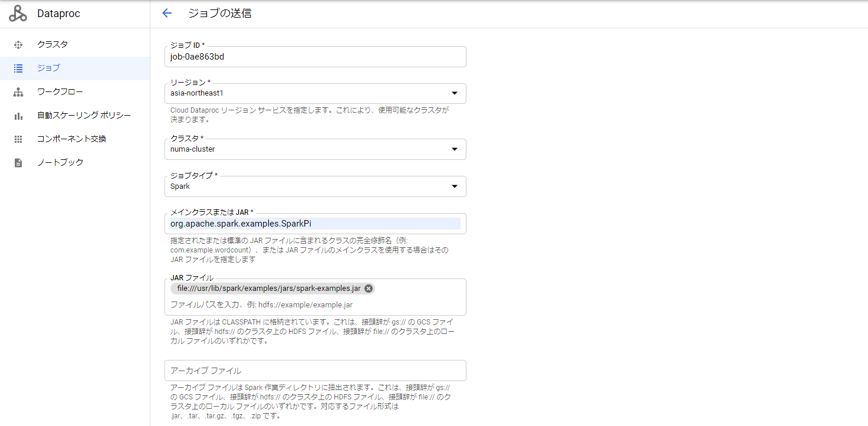Remove the spark-examples.jar chip
Image resolution: width=868 pixels, height=426 pixels.
[369, 289]
